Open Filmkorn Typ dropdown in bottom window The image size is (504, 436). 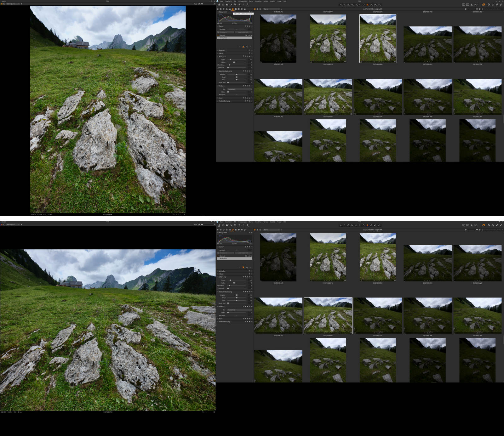coord(239,310)
